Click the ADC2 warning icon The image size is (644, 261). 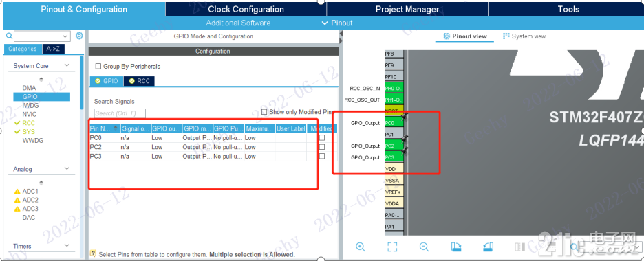17,200
